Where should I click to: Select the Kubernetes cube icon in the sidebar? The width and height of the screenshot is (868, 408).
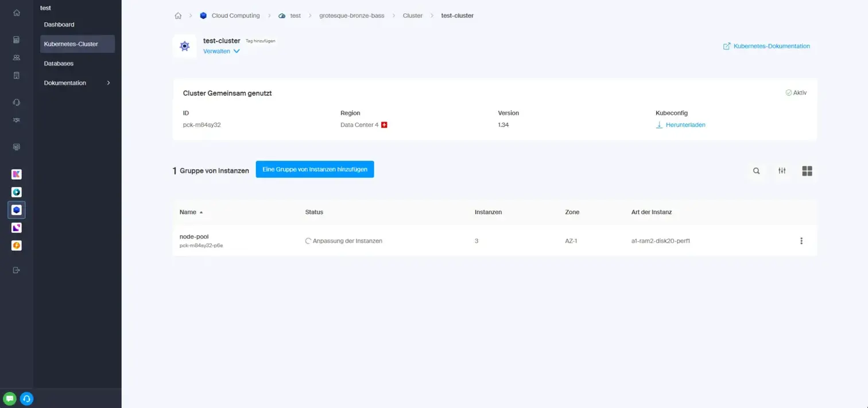pos(16,209)
